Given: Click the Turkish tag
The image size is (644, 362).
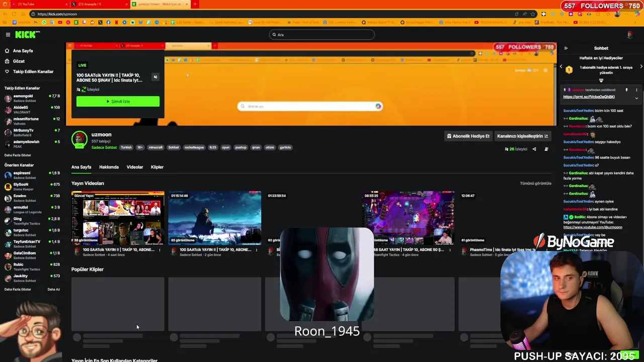Looking at the screenshot, I should click(x=126, y=147).
